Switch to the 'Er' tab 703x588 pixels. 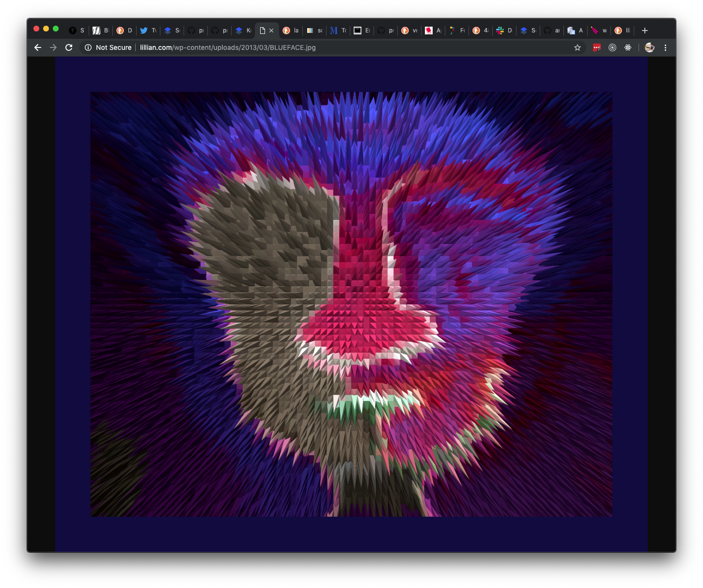[362, 31]
